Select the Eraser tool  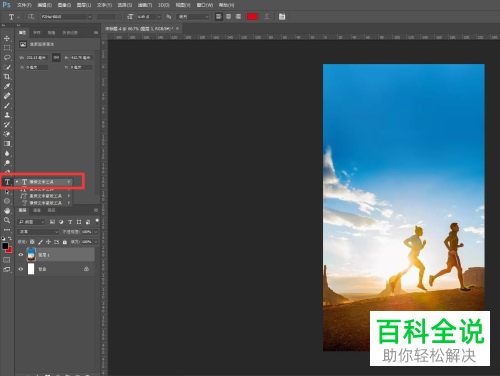(x=7, y=134)
